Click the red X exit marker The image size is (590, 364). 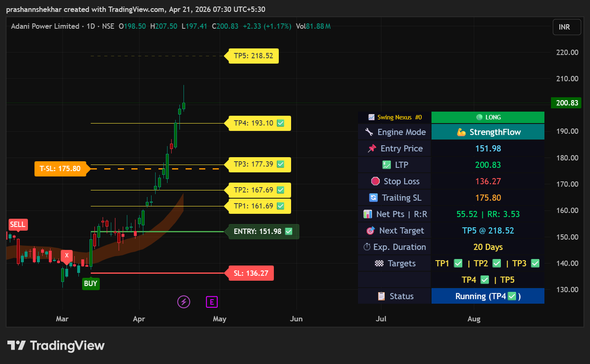click(67, 255)
